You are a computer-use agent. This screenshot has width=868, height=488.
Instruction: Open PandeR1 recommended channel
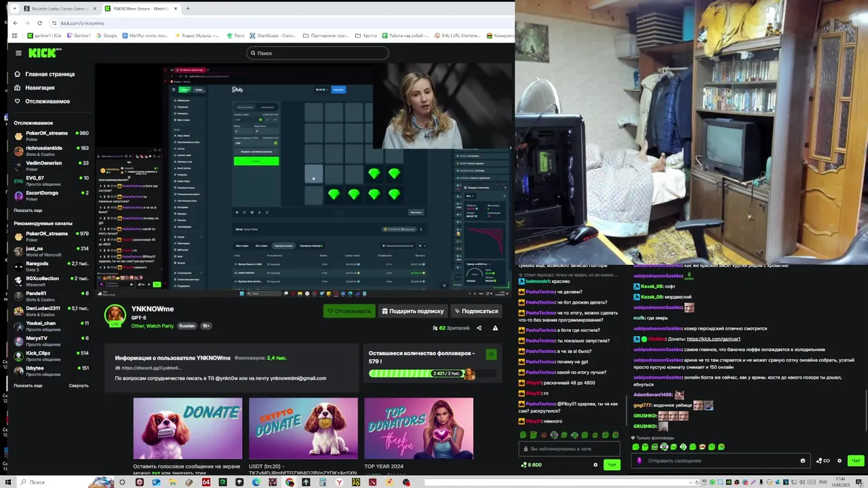point(51,296)
